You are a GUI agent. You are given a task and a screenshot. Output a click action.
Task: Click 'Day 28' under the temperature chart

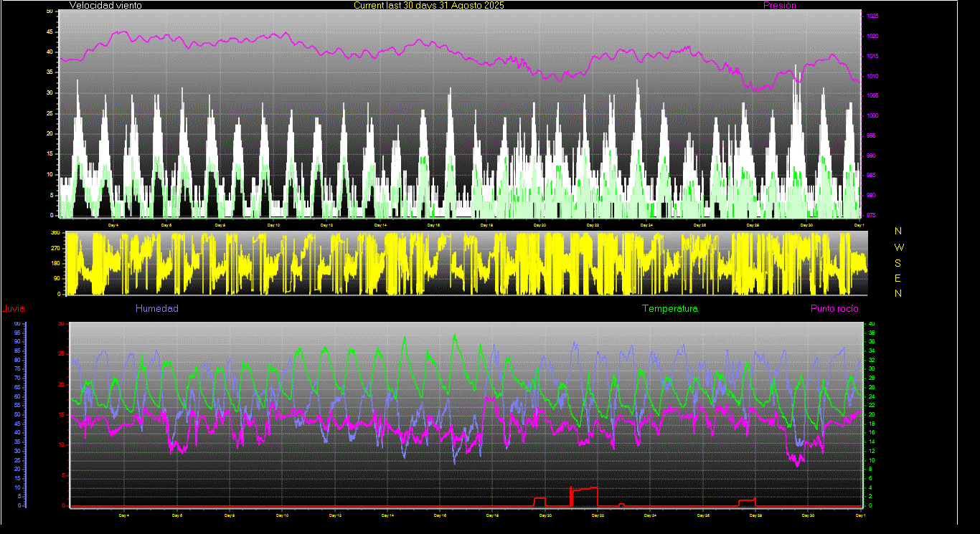click(x=755, y=515)
